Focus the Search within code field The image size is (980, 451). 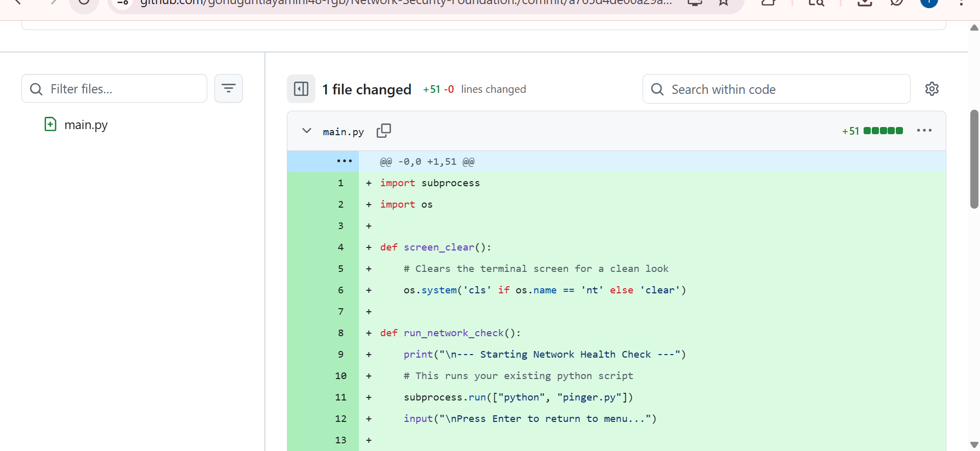(x=776, y=89)
